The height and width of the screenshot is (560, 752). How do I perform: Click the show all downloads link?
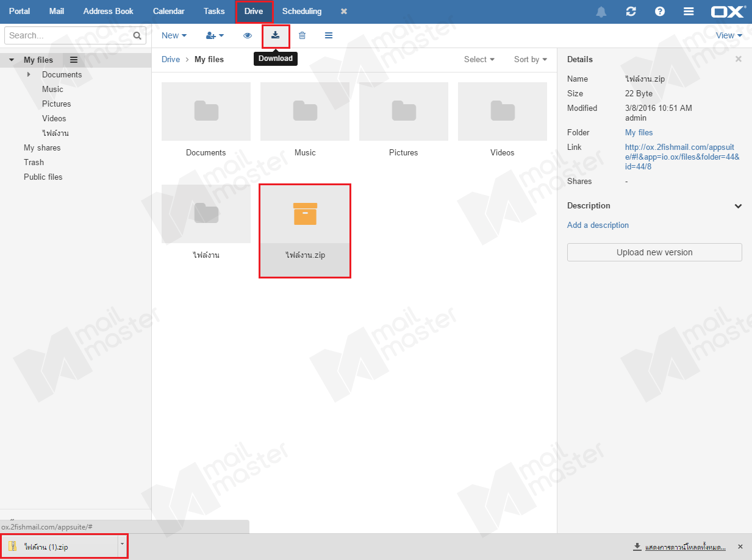tap(686, 547)
